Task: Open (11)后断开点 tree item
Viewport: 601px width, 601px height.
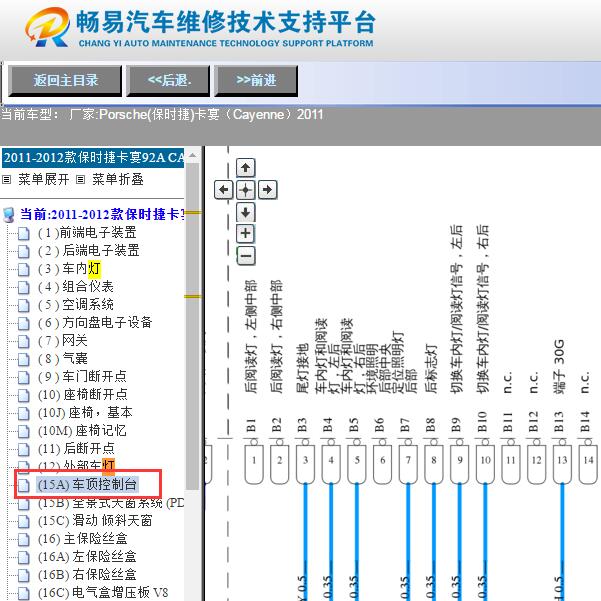Action: 76,449
